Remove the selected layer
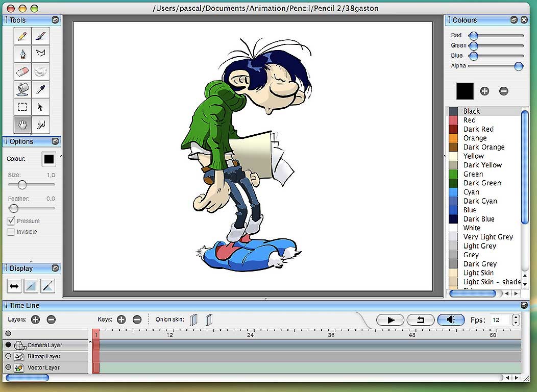 point(51,320)
